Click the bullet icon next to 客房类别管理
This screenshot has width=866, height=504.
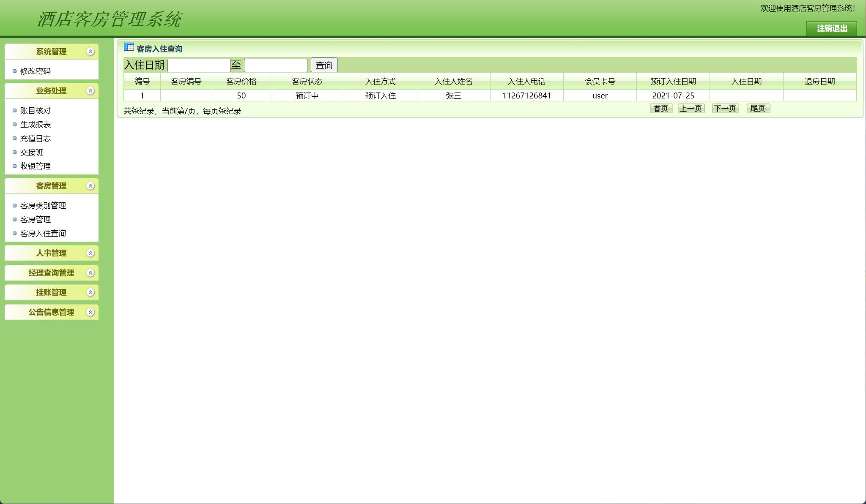[x=14, y=206]
